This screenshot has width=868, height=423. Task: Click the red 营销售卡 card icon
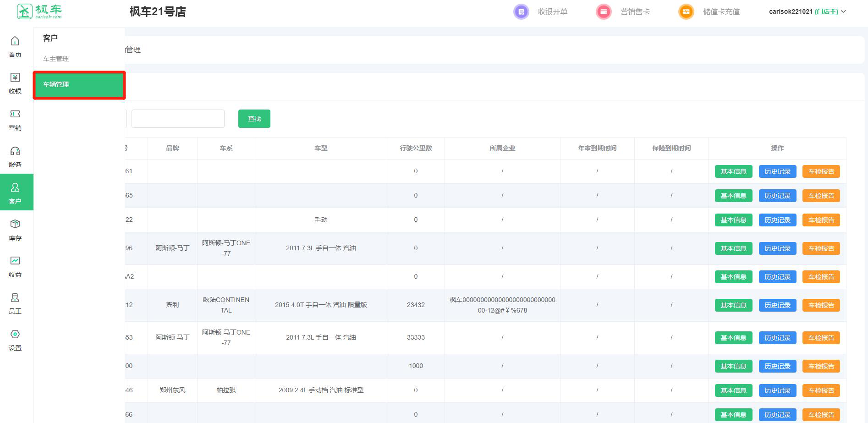(604, 12)
